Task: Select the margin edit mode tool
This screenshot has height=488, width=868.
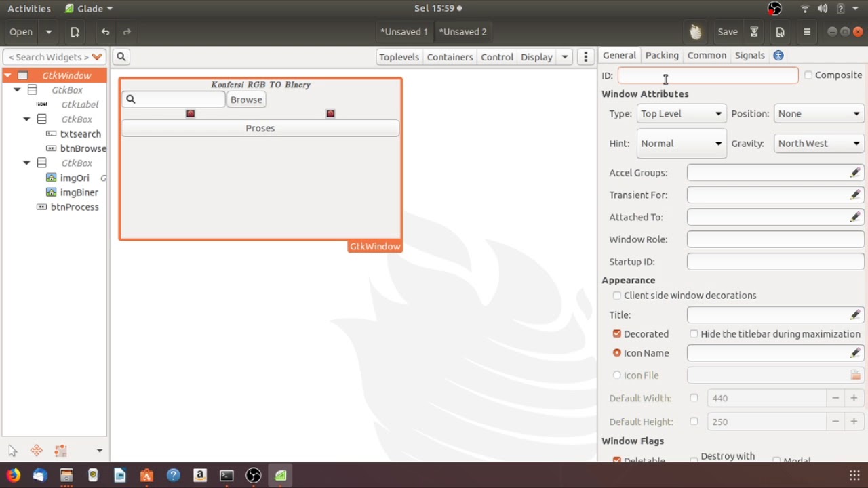Action: [x=61, y=451]
